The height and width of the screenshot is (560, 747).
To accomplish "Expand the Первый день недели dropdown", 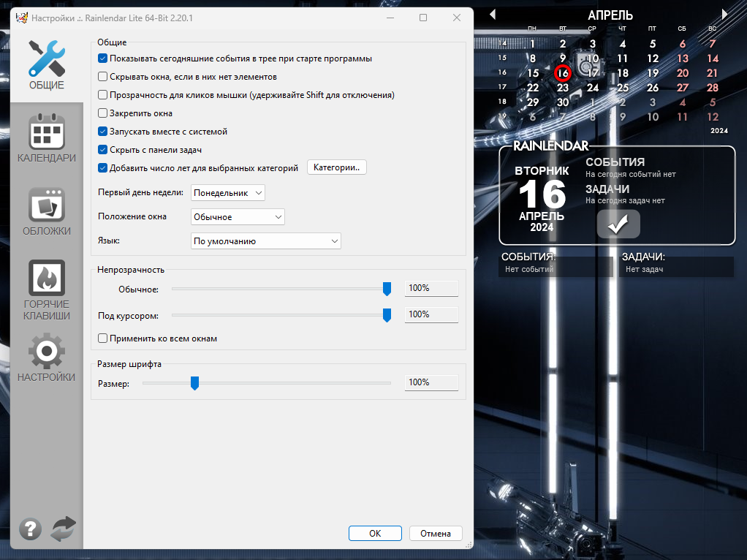I will pos(228,193).
